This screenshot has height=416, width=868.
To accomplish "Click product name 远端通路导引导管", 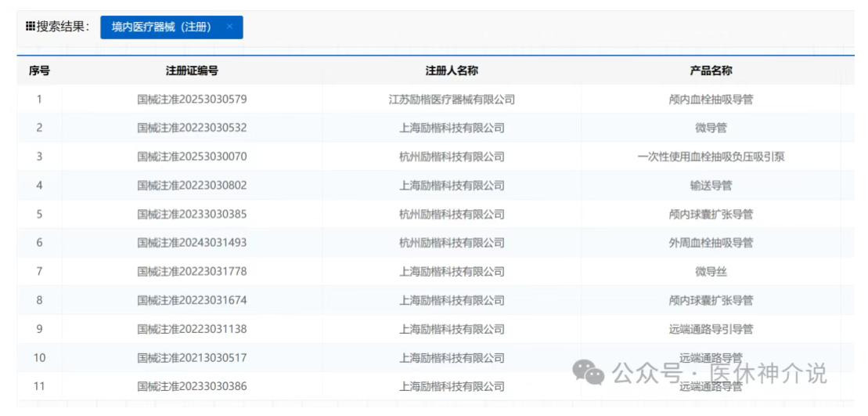I will tap(711, 330).
